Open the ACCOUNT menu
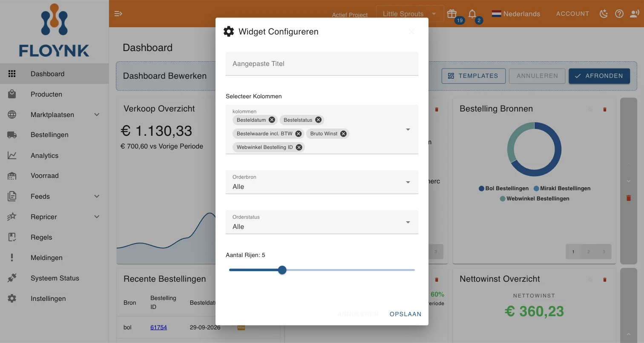Screen dimensions: 644x343 tap(572, 14)
